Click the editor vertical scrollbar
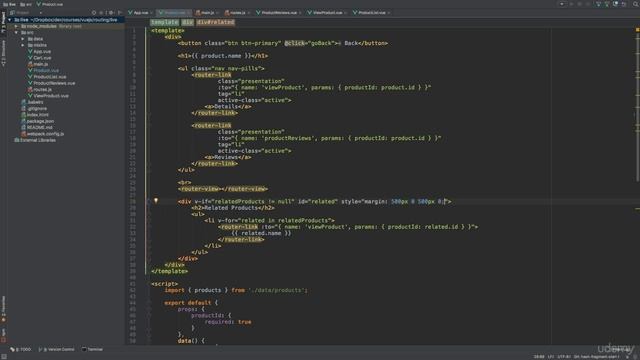The width and height of the screenshot is (640, 360). [637, 107]
